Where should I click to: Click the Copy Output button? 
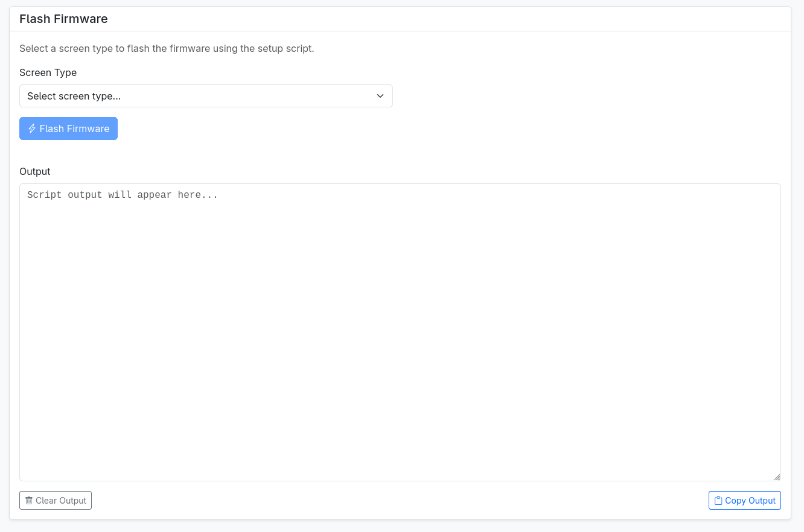[x=744, y=501]
